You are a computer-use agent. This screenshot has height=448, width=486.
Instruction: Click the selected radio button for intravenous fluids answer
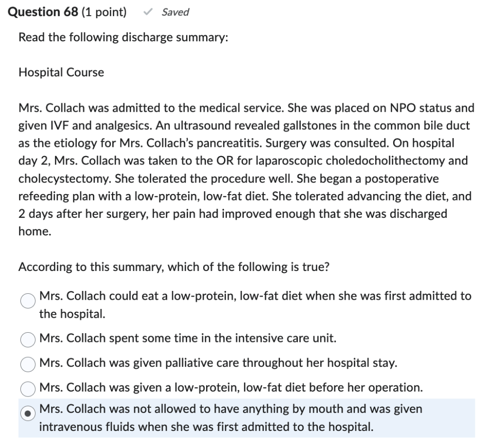coord(28,414)
